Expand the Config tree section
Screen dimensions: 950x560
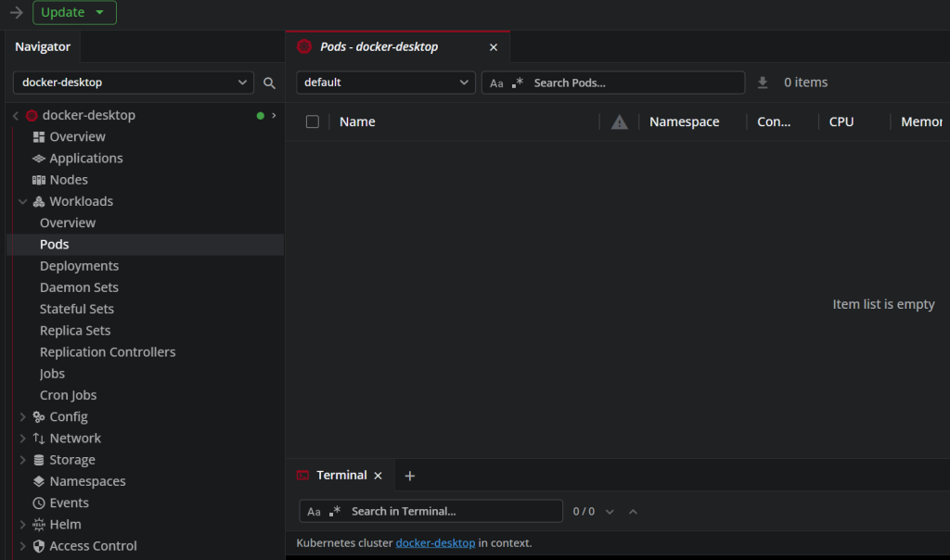pos(23,417)
